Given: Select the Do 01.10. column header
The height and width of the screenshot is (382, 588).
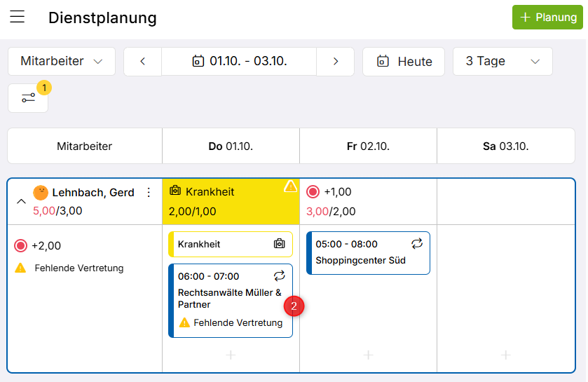Looking at the screenshot, I should tap(231, 146).
